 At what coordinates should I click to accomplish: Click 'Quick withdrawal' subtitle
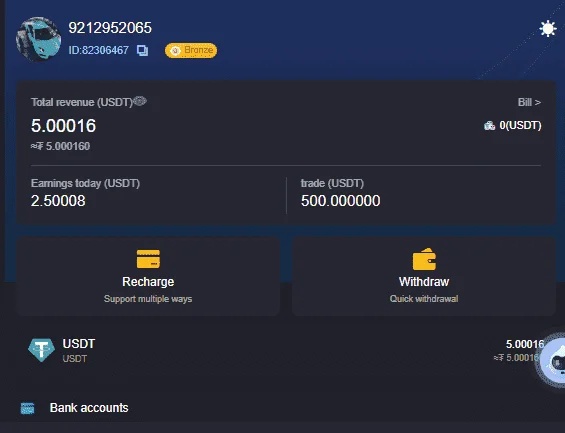[x=424, y=299]
